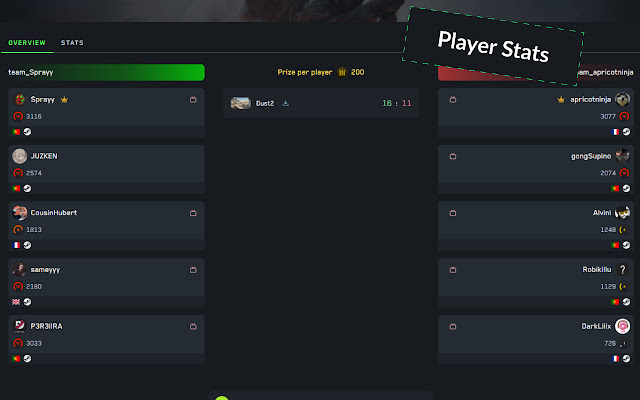Download the Dust2 demo via download icon
The width and height of the screenshot is (640, 400).
coord(286,103)
